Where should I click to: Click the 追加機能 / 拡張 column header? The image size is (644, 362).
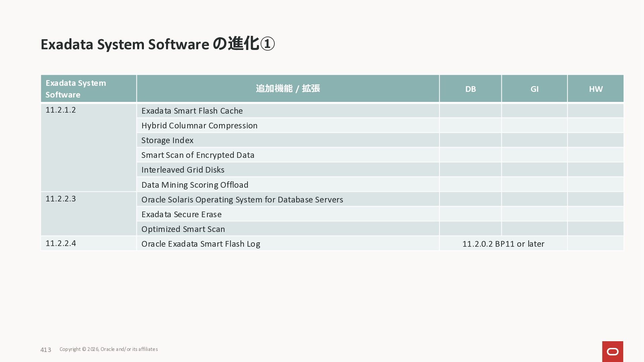288,89
